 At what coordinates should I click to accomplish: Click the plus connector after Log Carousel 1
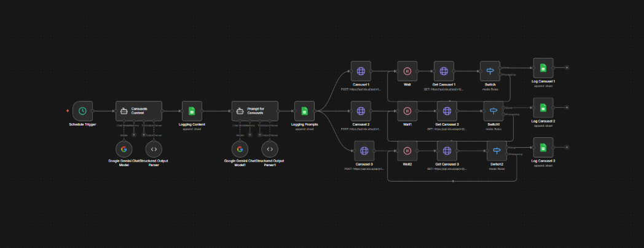(567, 68)
